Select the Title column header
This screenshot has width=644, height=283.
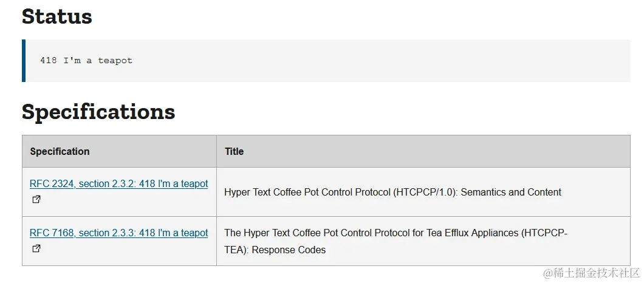pos(234,151)
